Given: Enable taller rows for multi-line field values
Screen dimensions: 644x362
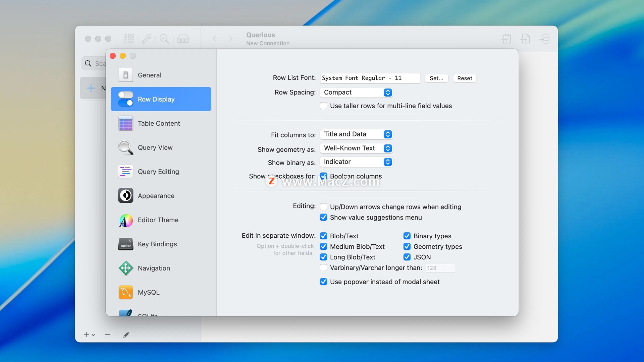Looking at the screenshot, I should (323, 106).
